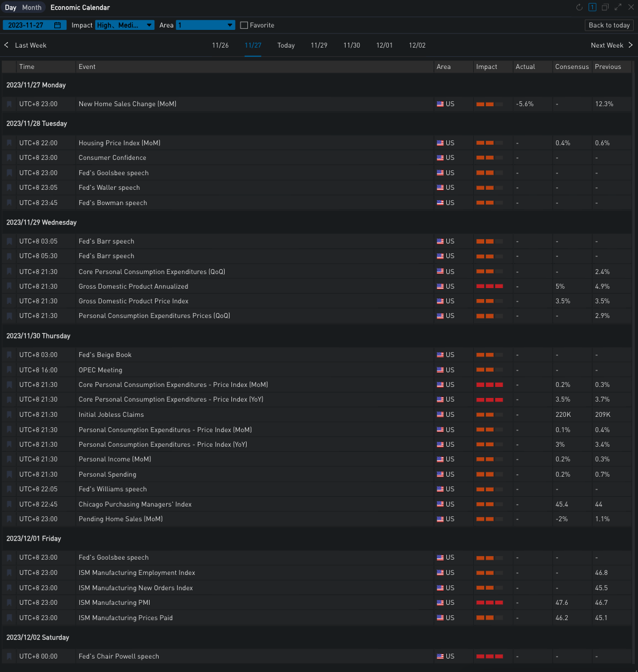This screenshot has height=672, width=638.
Task: Go to Last Week
Action: coord(25,45)
